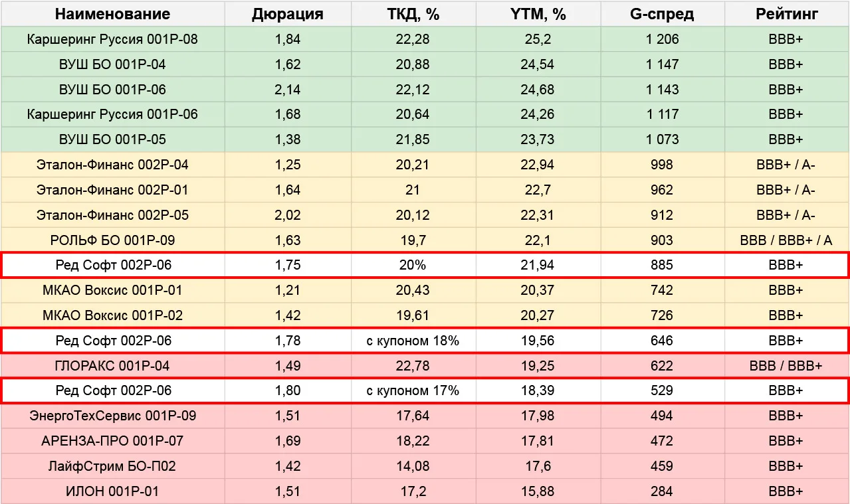Click G-спред value '284'
850x504 pixels.
coord(663,491)
